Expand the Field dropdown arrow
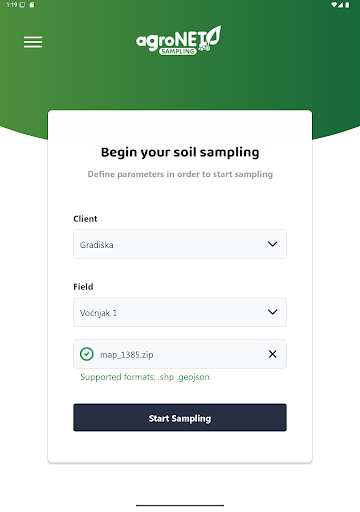Viewport: 360px width, 512px height. pyautogui.click(x=272, y=312)
